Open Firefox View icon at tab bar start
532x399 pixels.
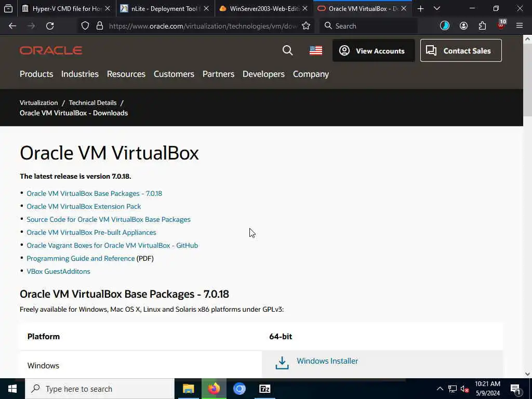coord(8,8)
